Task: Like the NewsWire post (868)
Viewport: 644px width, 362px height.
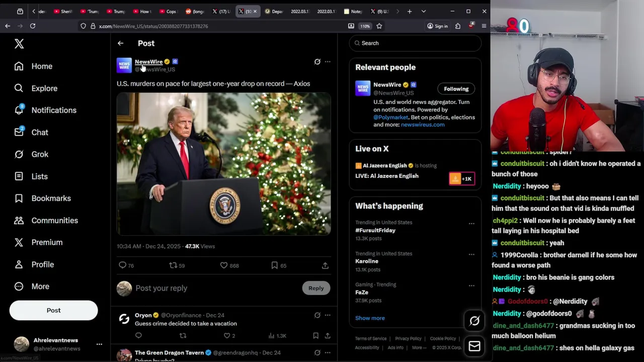Action: 224,265
